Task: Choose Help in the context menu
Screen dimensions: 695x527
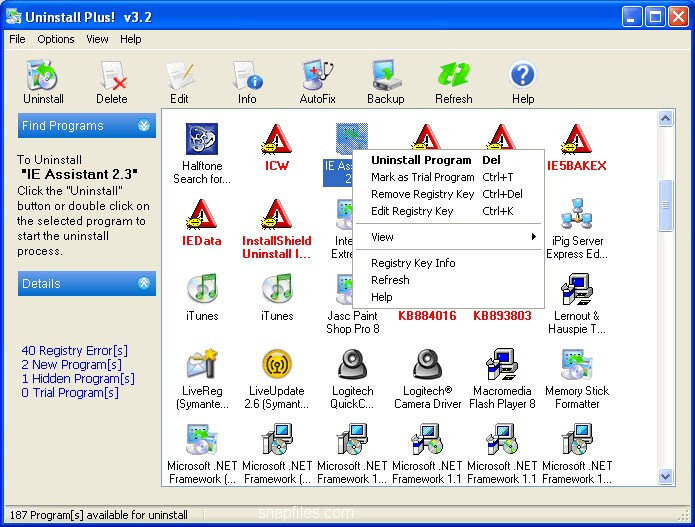Action: pos(448,297)
